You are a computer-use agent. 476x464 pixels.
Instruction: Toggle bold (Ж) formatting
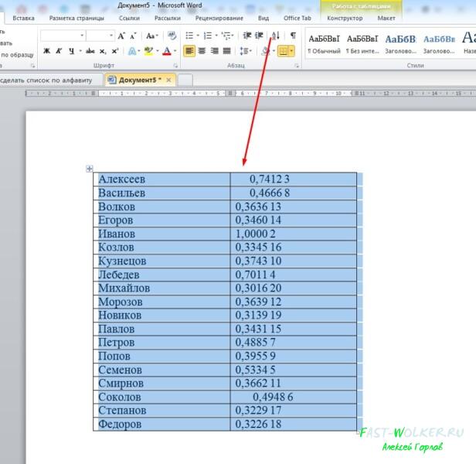[46, 51]
